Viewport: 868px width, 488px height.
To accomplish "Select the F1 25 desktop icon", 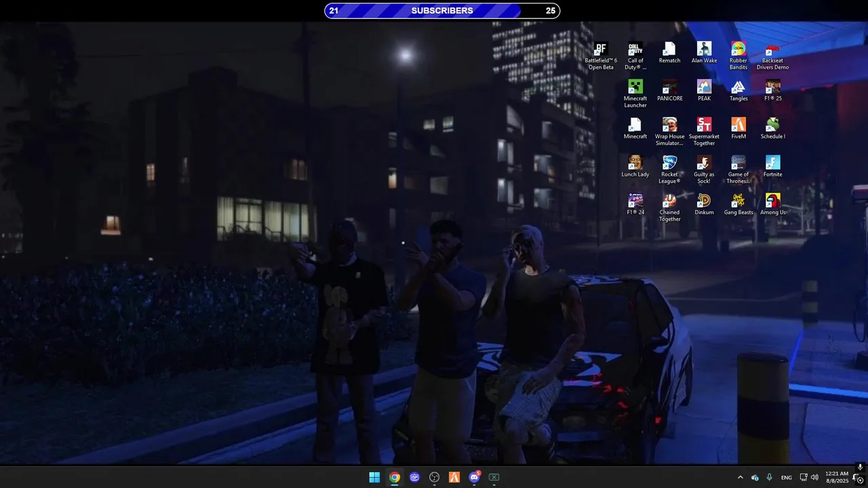I will (773, 91).
